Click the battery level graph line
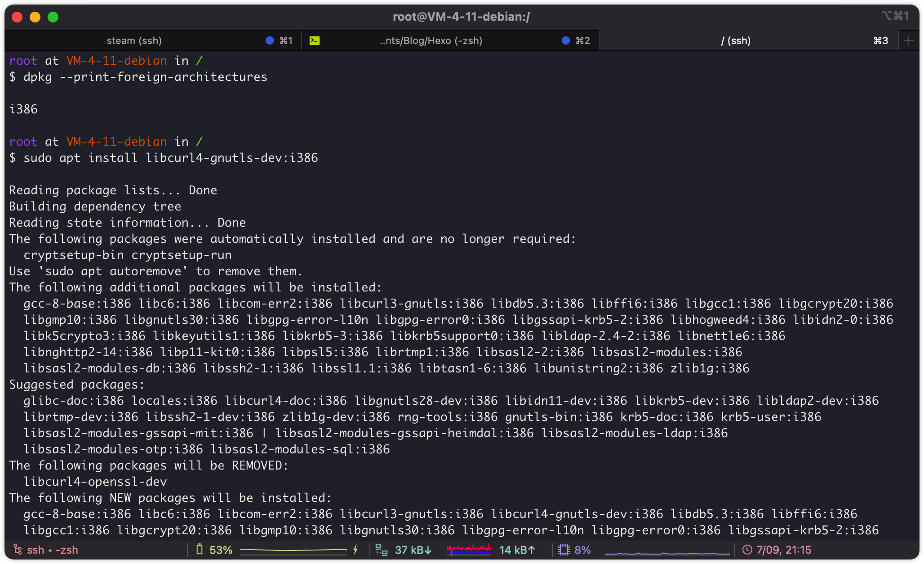The width and height of the screenshot is (924, 564). point(293,550)
